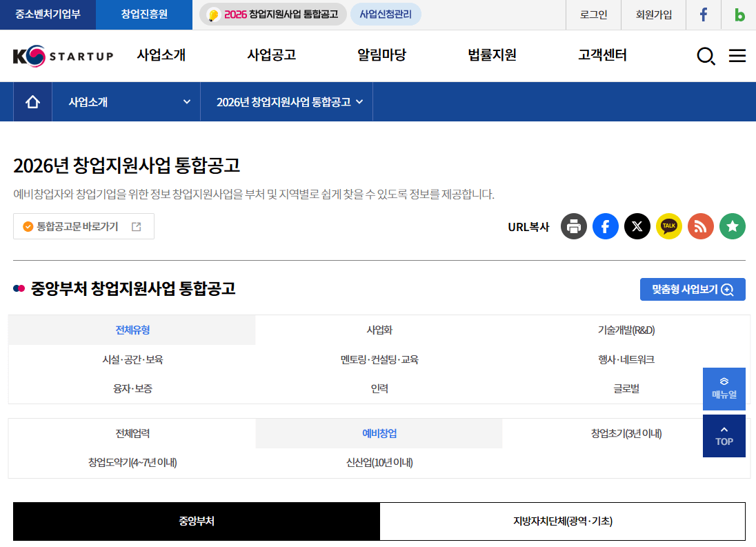Share the page via the KakaoTalk icon
Viewport: 756px width, 547px height.
[x=668, y=226]
